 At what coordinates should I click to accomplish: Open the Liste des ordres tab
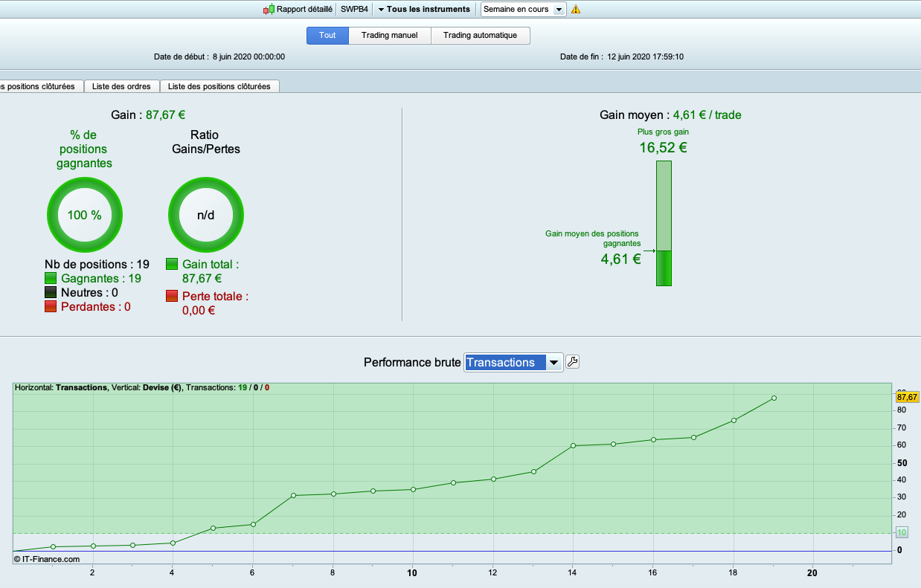[121, 86]
